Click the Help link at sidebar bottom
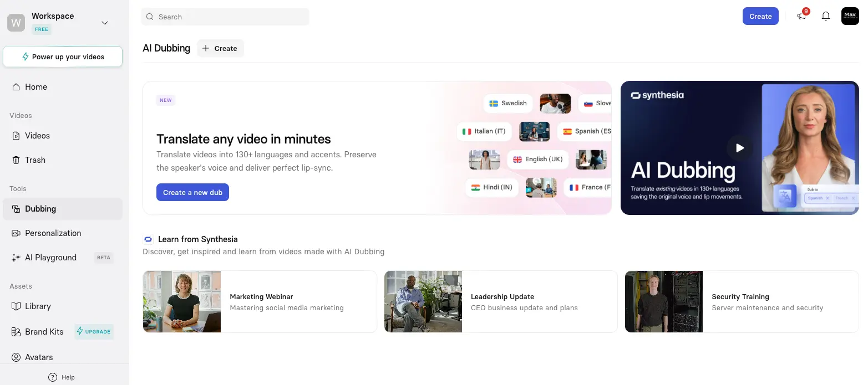The image size is (868, 385). click(62, 377)
